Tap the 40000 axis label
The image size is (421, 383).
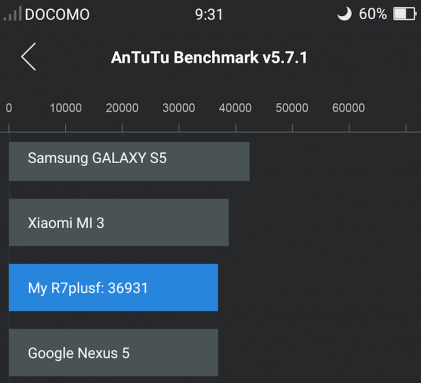pyautogui.click(x=235, y=108)
